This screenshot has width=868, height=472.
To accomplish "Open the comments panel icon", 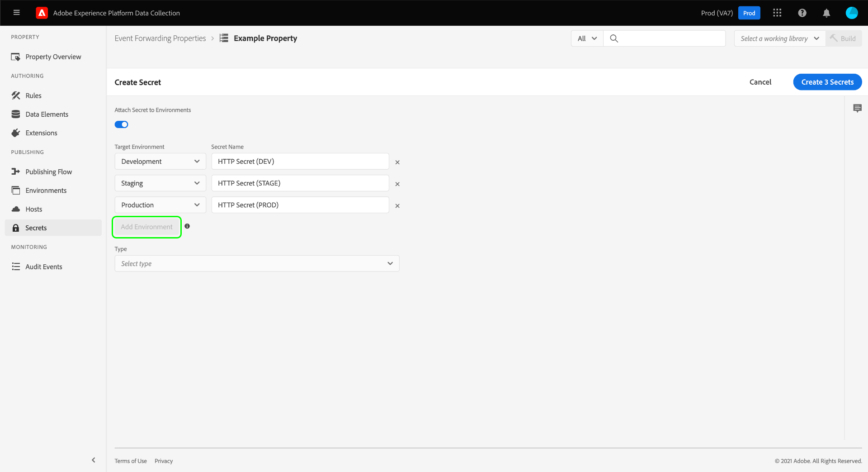I will (857, 108).
